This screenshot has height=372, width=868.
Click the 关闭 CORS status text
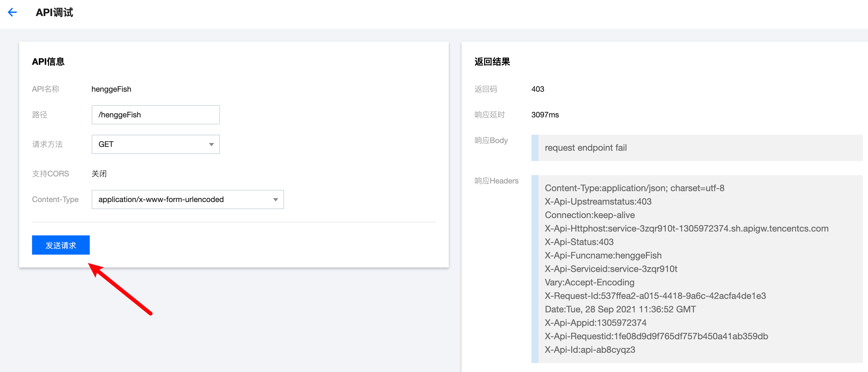[x=99, y=174]
